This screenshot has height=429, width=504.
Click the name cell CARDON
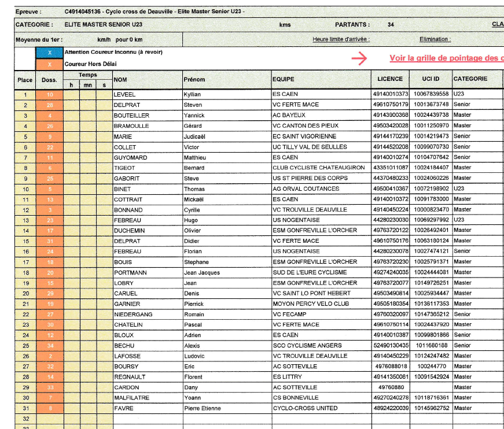pyautogui.click(x=148, y=387)
